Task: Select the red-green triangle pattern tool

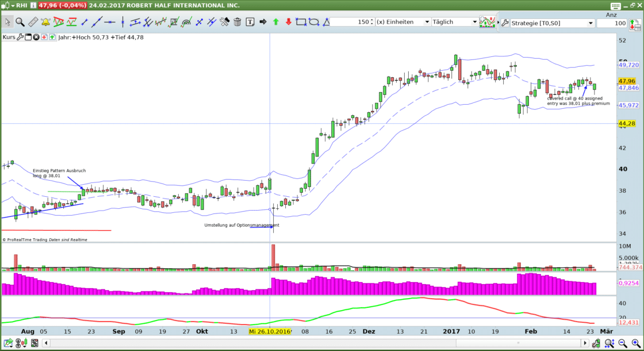Action: click(58, 22)
